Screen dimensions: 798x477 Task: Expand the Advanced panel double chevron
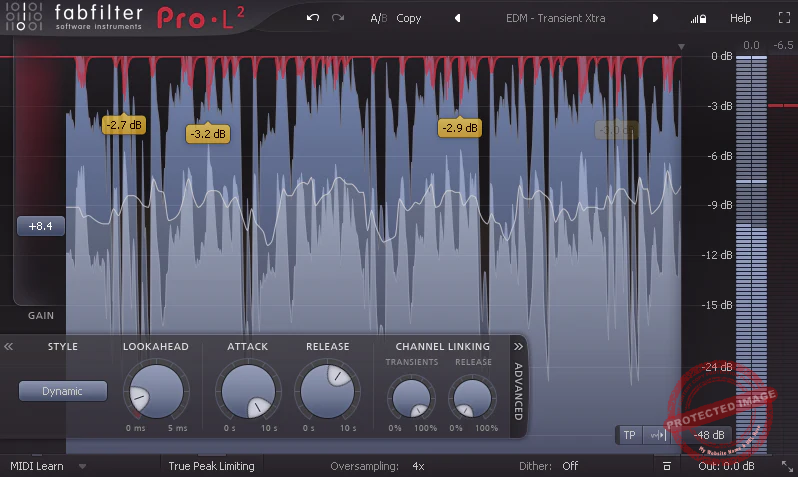point(518,347)
